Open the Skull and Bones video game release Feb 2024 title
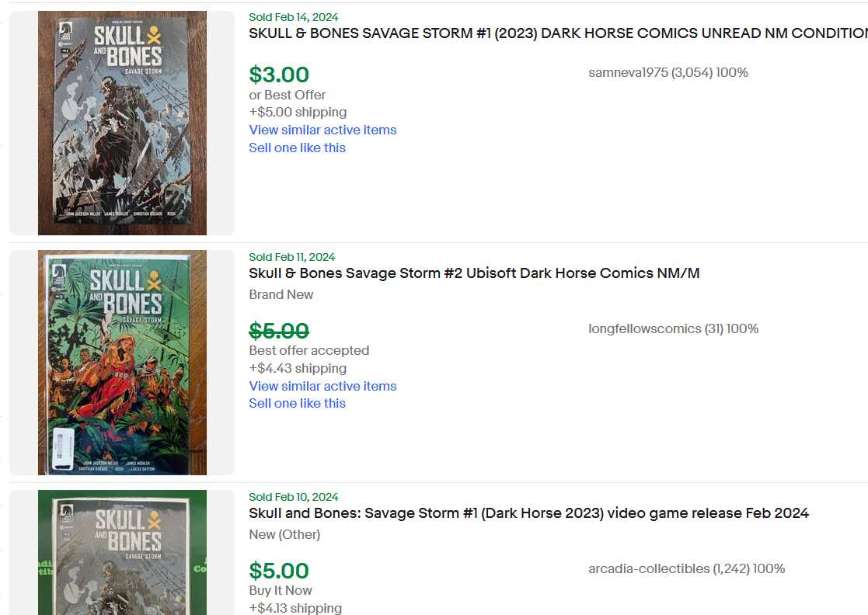868x615 pixels. pos(528,513)
